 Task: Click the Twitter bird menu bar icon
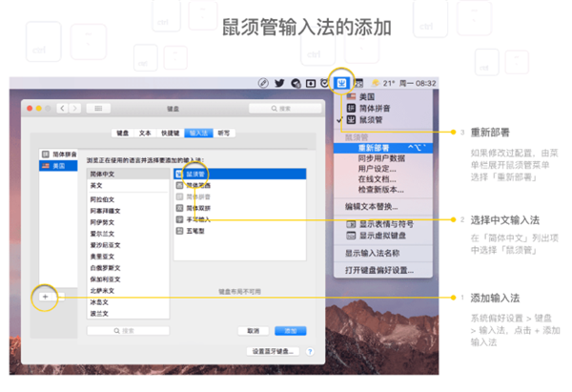point(279,83)
